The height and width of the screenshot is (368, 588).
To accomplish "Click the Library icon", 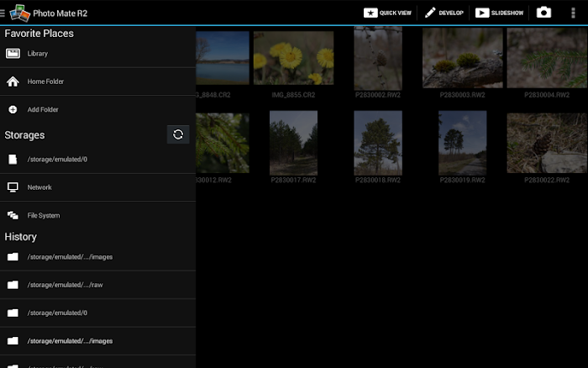I will pos(13,53).
